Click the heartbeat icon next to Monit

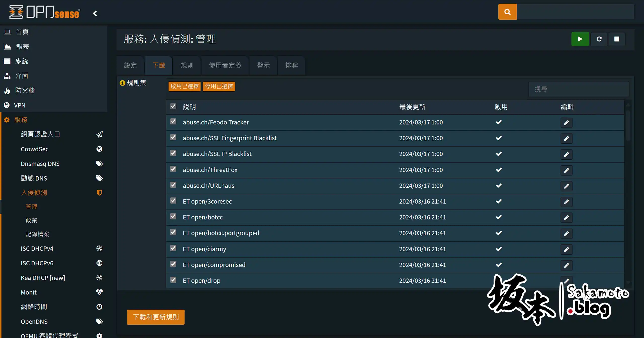pos(99,292)
